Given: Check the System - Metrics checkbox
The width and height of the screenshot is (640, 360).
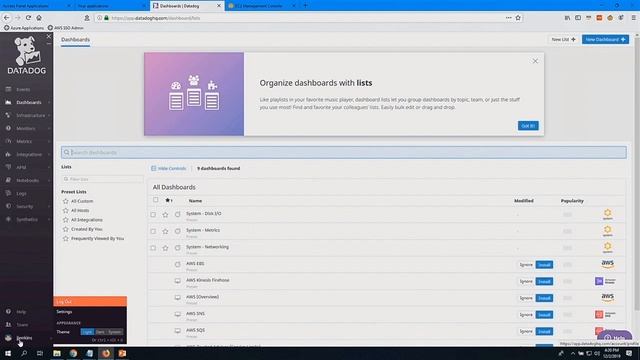Looking at the screenshot, I should point(153,231).
